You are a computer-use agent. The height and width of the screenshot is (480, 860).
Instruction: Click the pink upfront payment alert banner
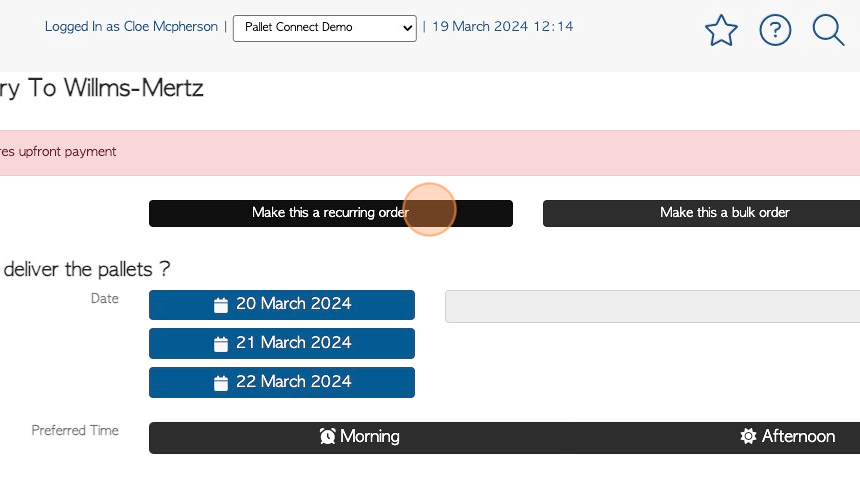[430, 153]
